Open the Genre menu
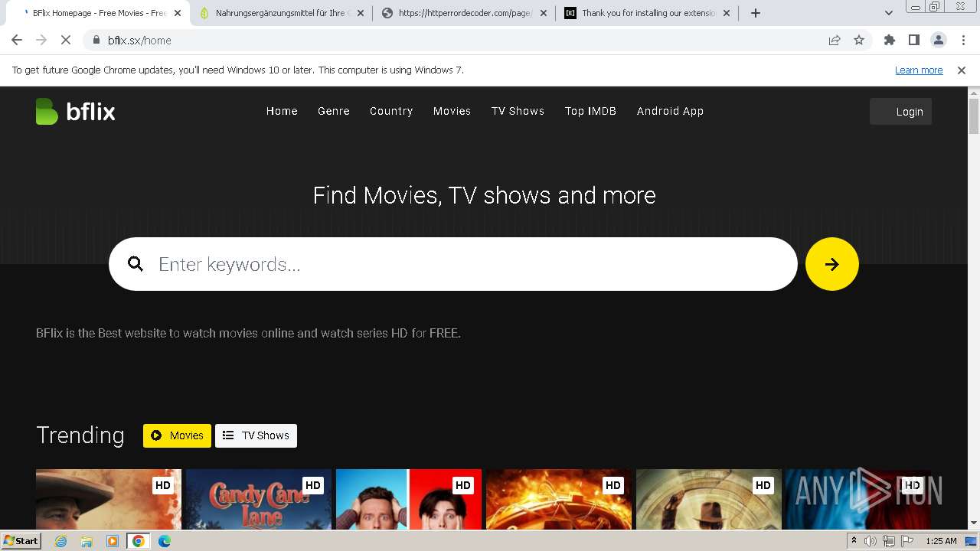The width and height of the screenshot is (980, 551). [334, 111]
